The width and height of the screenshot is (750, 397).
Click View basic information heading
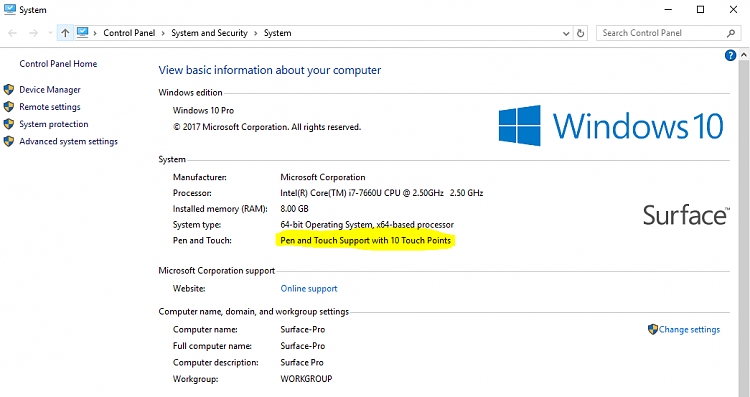point(270,70)
